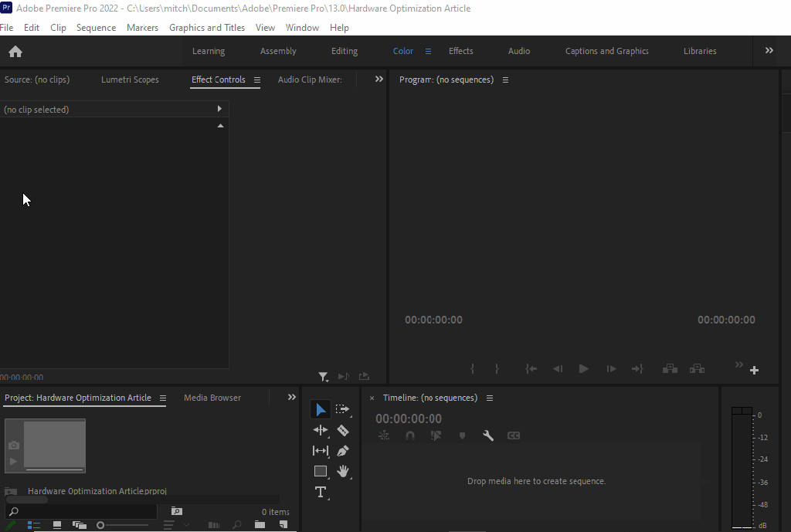This screenshot has height=532, width=791.
Task: Select the Ripple Edit tool
Action: click(321, 430)
